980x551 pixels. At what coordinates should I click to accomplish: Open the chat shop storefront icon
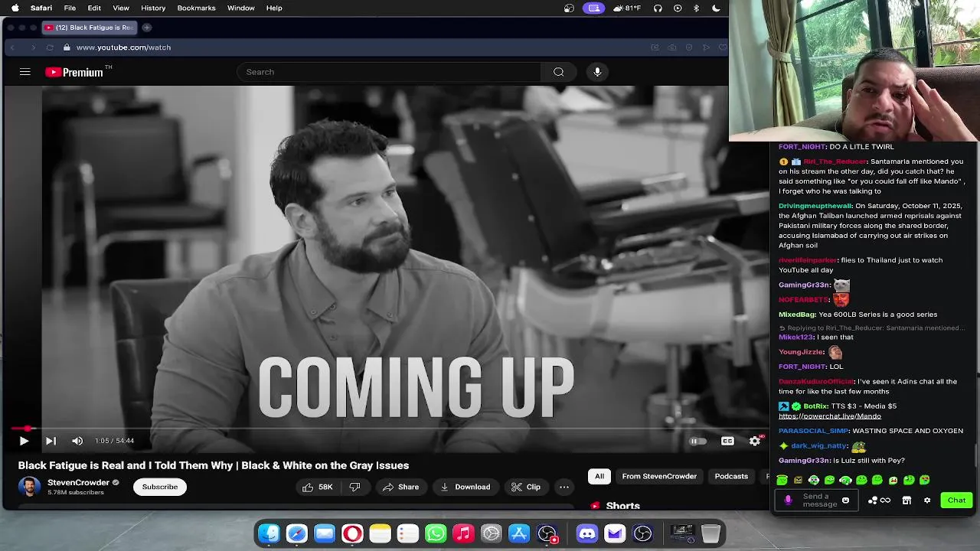906,500
